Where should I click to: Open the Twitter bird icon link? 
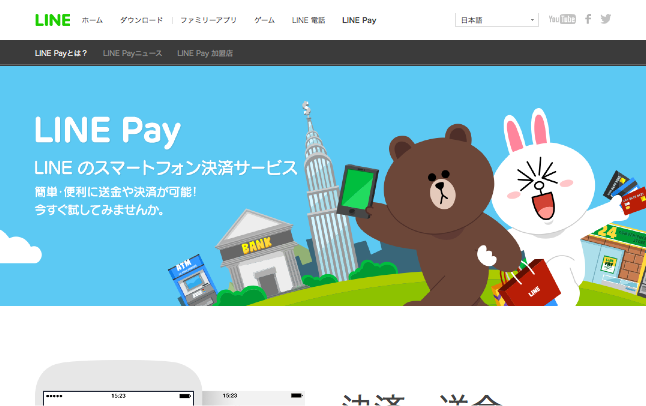pos(606,19)
